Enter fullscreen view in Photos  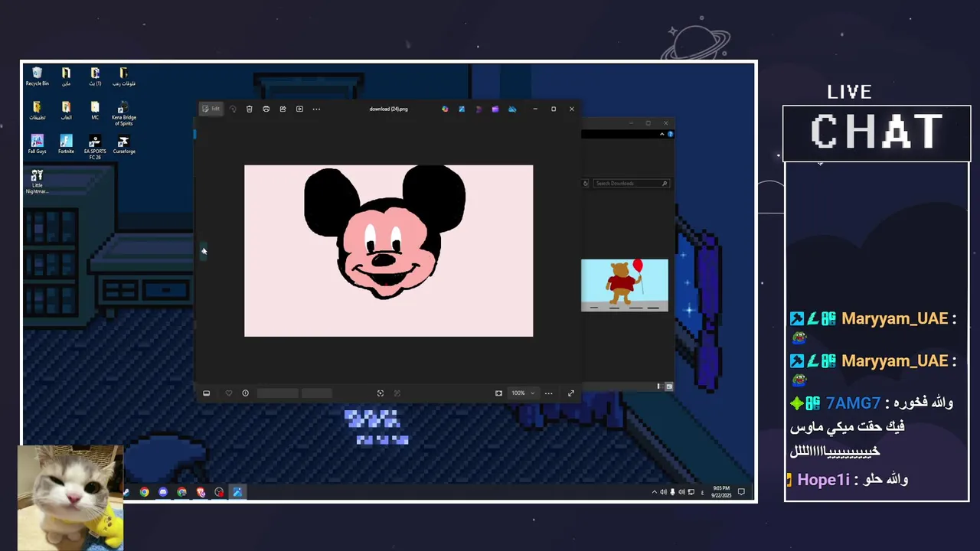point(570,393)
